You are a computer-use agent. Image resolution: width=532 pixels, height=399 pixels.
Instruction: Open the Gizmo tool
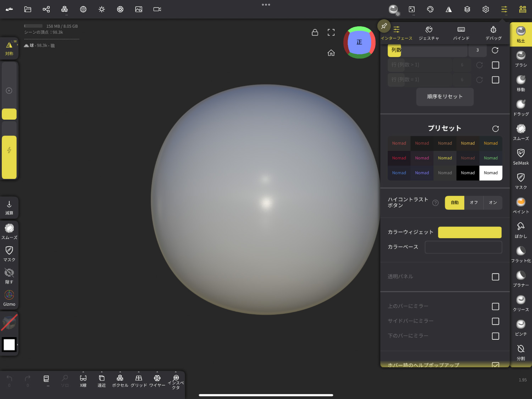click(x=9, y=298)
